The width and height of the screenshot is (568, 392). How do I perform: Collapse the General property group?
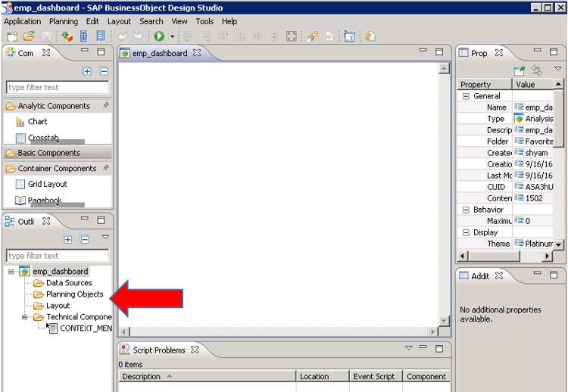[465, 96]
